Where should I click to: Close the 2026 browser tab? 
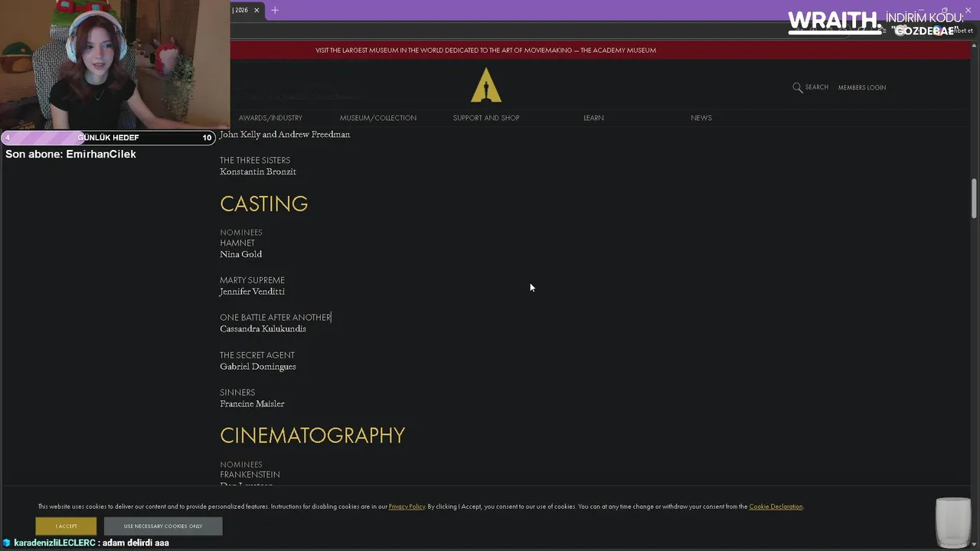[257, 10]
